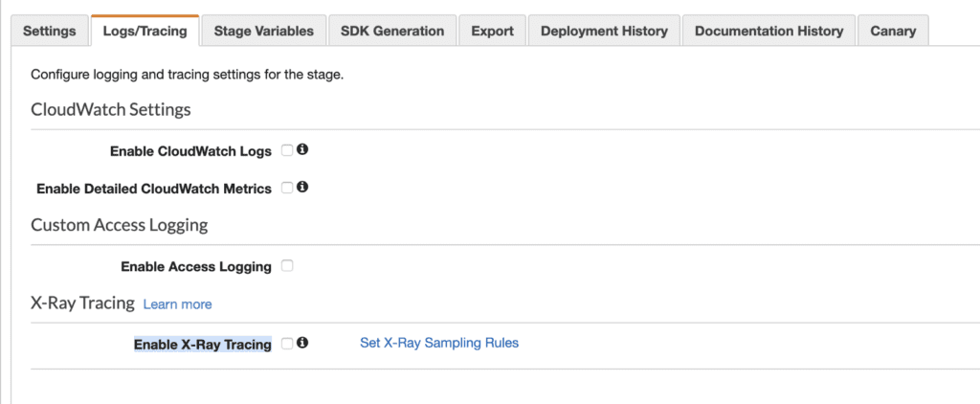Click Set X-Ray Sampling Rules link
The width and height of the screenshot is (980, 404).
(439, 343)
